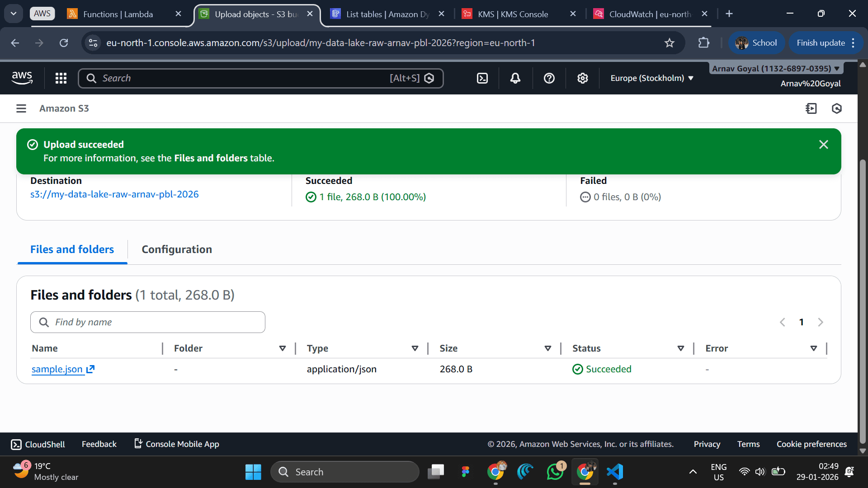Screen dimensions: 868x488
Task: Reload the current browser page
Action: [x=64, y=43]
